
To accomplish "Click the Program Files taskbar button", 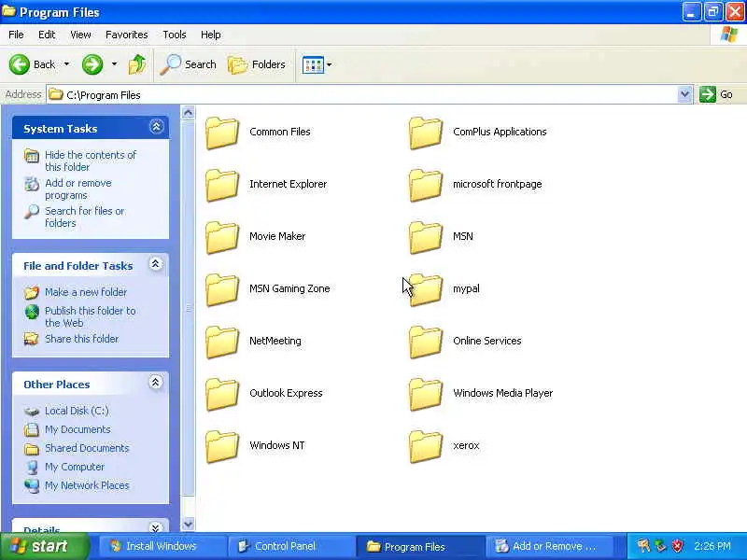I will click(x=419, y=546).
